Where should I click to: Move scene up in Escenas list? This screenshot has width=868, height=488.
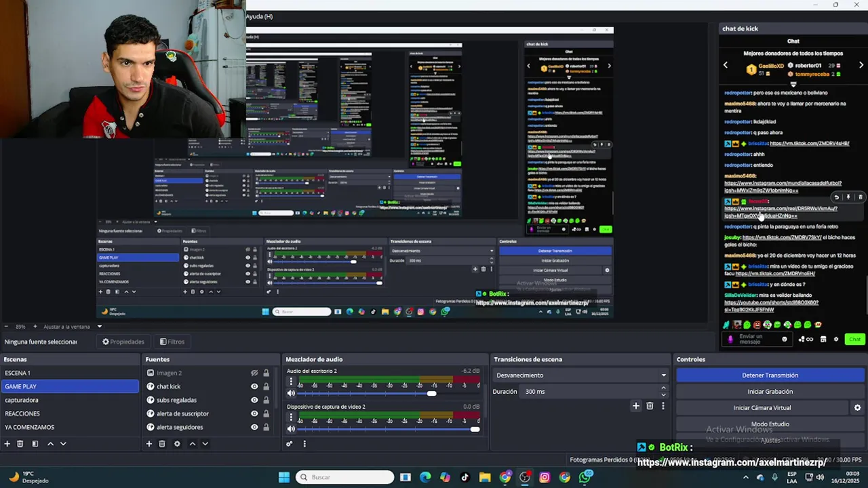[x=50, y=444]
